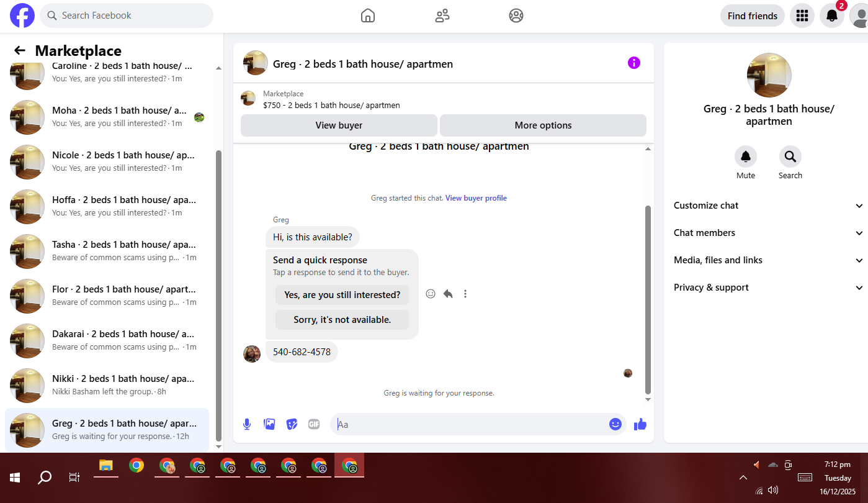
Task: Open Dakarai's conversation
Action: 107,340
